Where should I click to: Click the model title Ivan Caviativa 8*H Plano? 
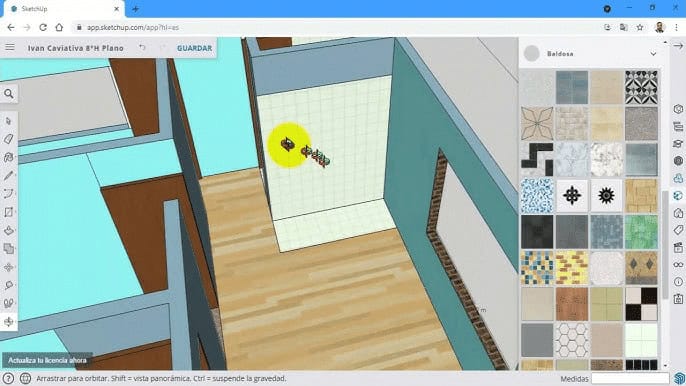[76, 48]
